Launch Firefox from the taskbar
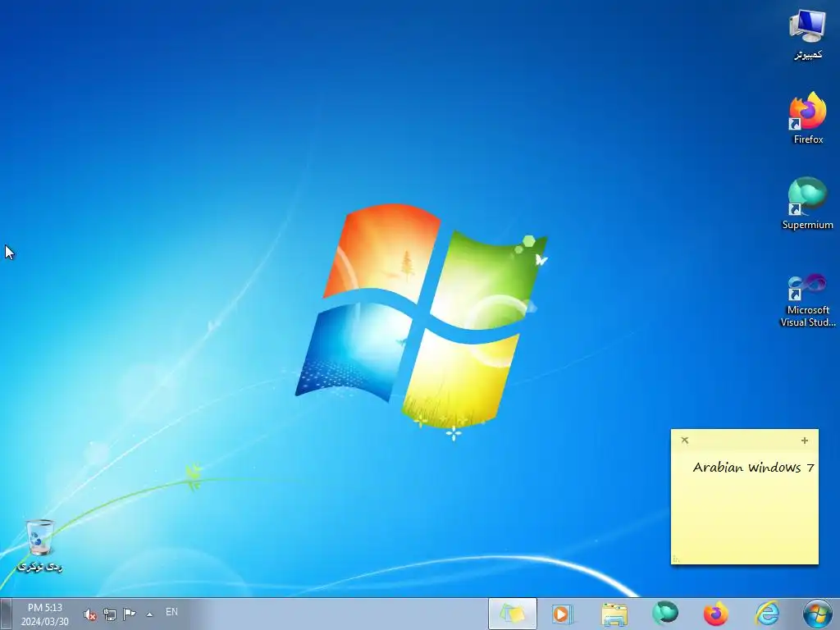Image resolution: width=840 pixels, height=630 pixels. click(715, 614)
